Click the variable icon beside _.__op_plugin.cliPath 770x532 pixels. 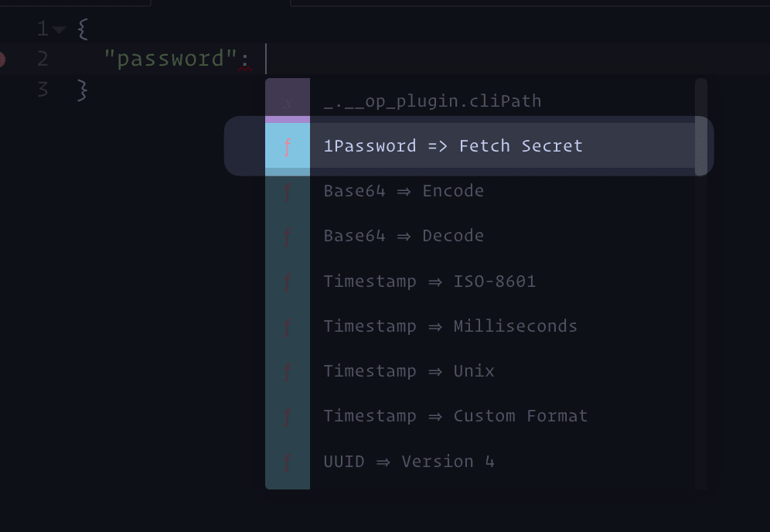click(288, 101)
